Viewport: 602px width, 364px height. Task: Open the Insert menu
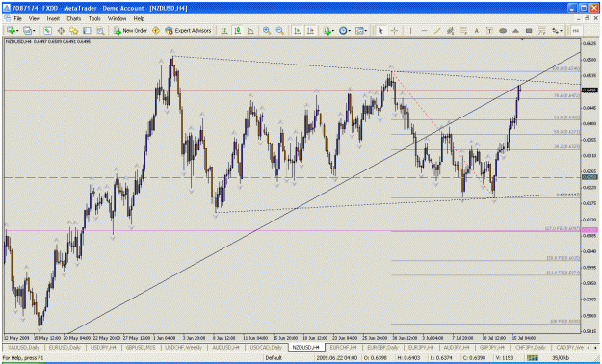(x=53, y=18)
